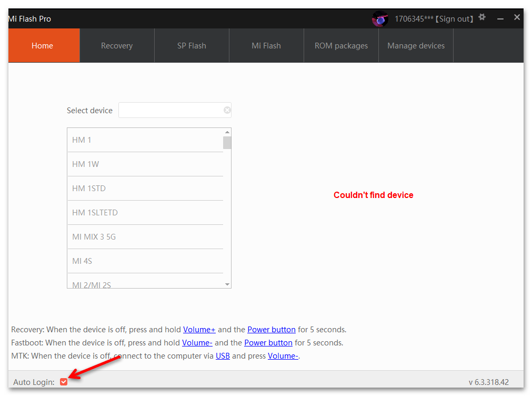Screen dimensions: 532x396
Task: Clear the Select device field with the X icon
Action: 227,110
